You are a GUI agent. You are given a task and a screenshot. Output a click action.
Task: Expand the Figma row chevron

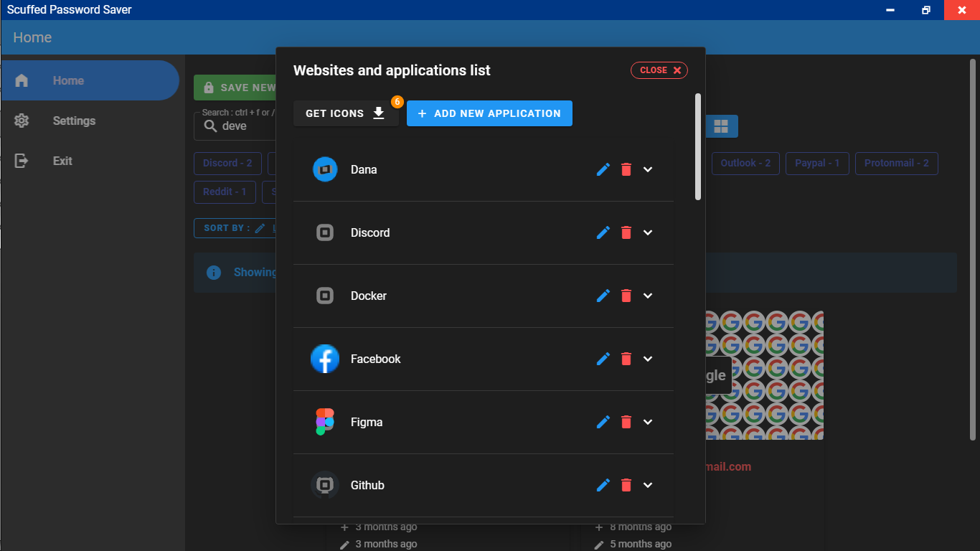click(648, 422)
